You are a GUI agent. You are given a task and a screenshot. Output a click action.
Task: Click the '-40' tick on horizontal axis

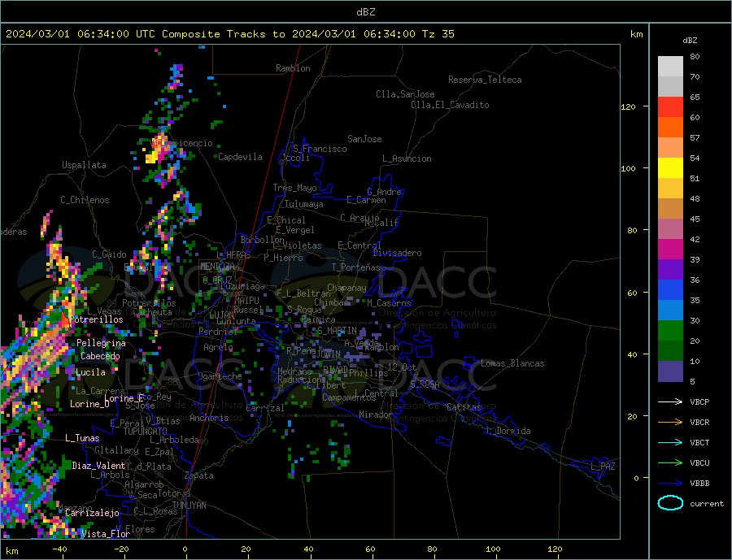[59, 549]
